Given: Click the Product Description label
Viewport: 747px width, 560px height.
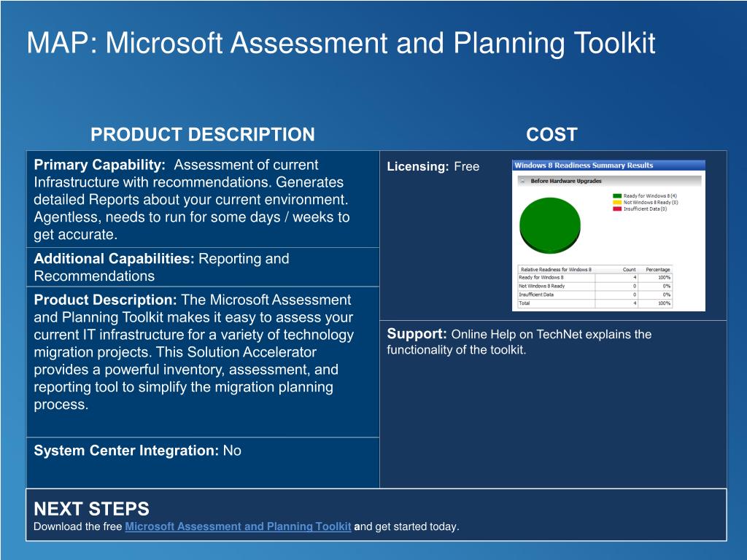Looking at the screenshot, I should click(105, 300).
